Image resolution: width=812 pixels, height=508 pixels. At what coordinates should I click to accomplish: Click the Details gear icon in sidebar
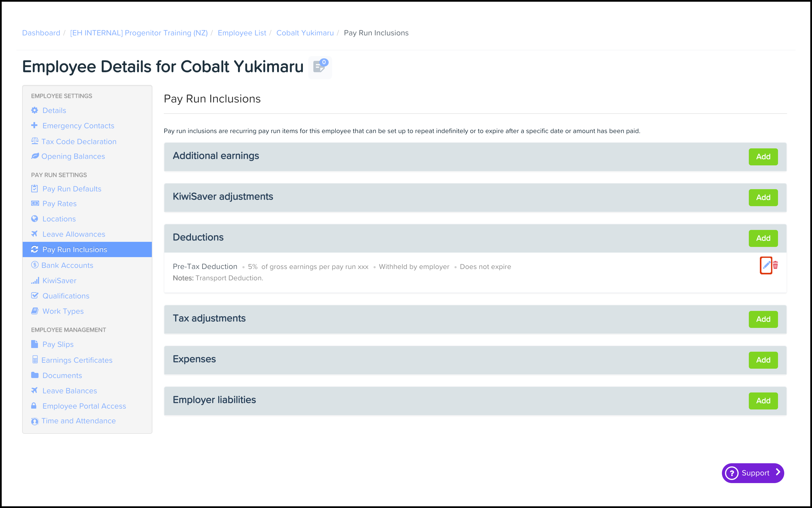(x=35, y=110)
